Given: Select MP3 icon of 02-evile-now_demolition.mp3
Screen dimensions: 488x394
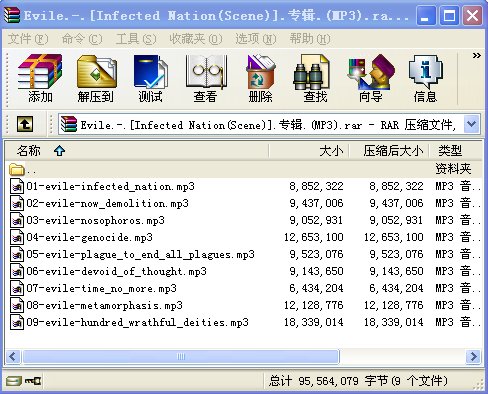Looking at the screenshot, I should pos(17,203).
